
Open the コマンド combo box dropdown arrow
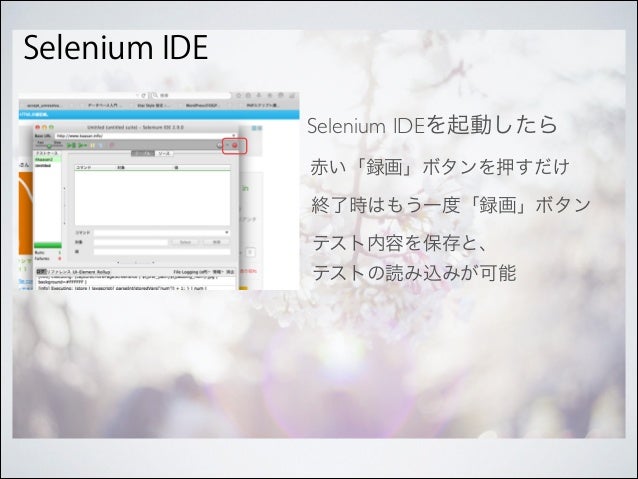tap(227, 232)
